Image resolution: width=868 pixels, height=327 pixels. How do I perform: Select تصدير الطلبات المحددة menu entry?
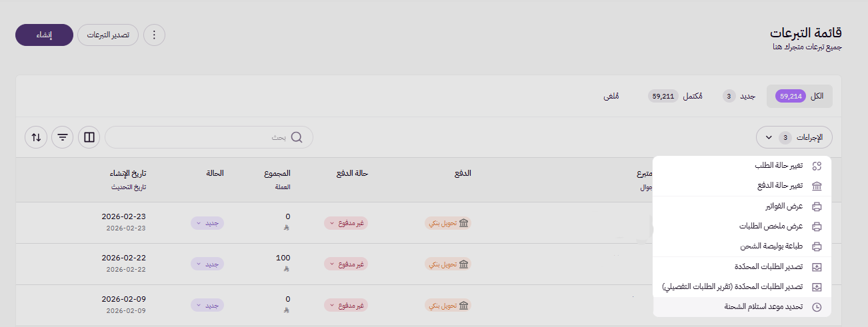(765, 267)
